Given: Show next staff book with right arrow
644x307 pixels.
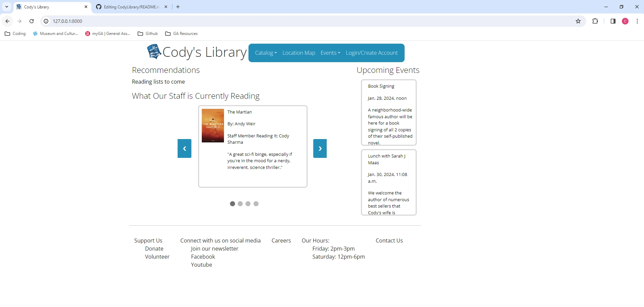Looking at the screenshot, I should click(320, 148).
